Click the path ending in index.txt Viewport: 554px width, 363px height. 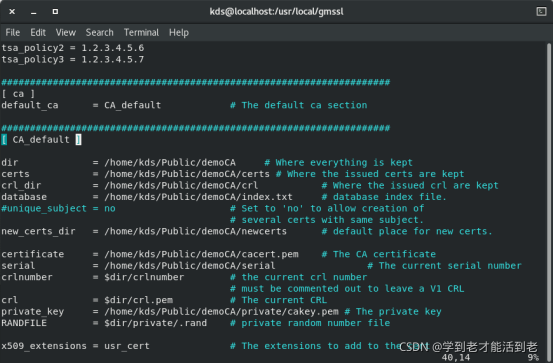(x=198, y=197)
